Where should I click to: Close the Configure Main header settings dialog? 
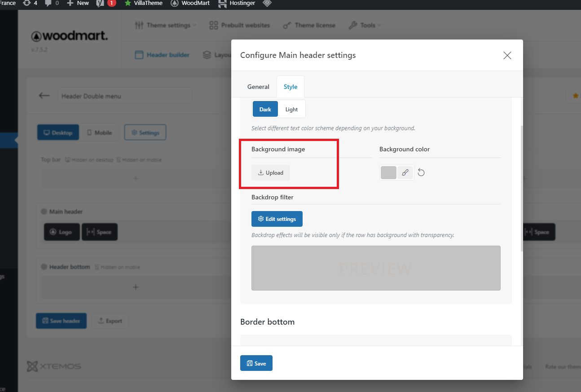[507, 55]
